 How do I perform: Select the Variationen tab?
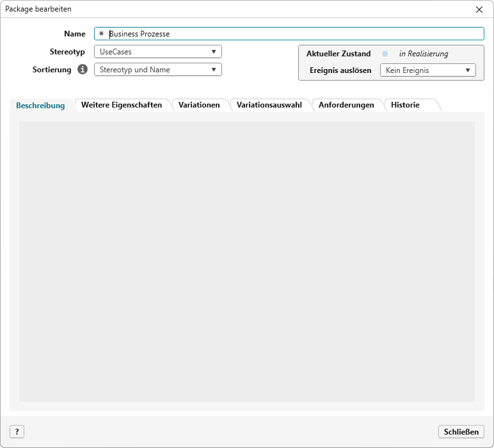pos(199,105)
